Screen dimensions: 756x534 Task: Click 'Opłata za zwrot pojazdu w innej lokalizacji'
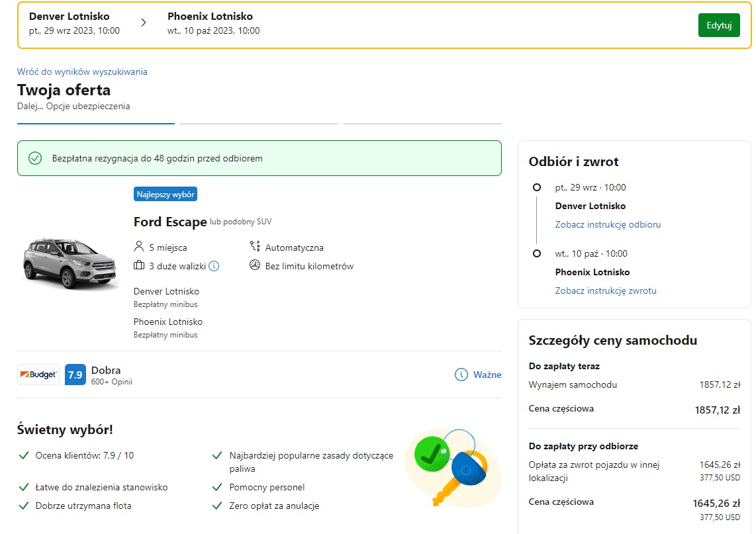pos(594,471)
